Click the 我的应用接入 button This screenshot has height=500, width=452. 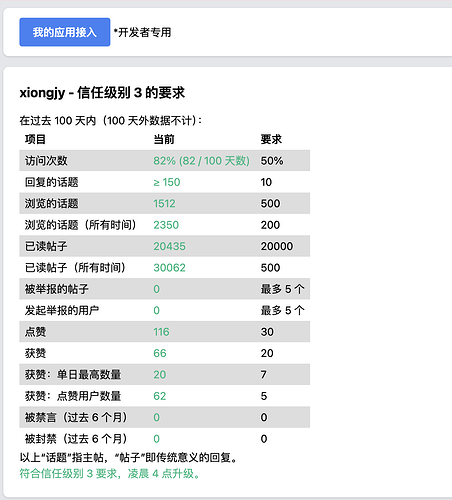[65, 32]
